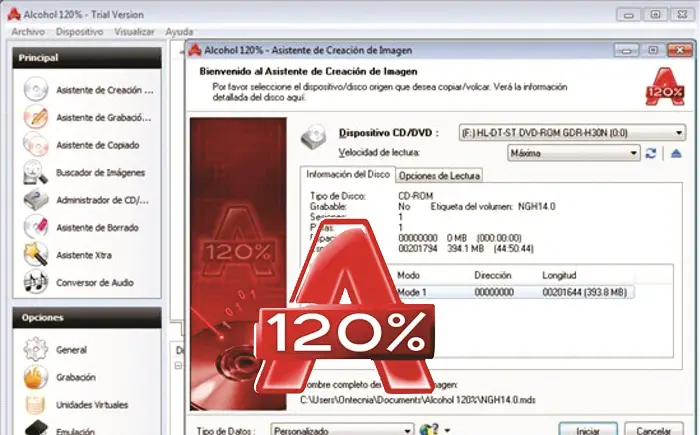700x435 pixels.
Task: Launch the Asistente de Borrado icon
Action: (36, 227)
